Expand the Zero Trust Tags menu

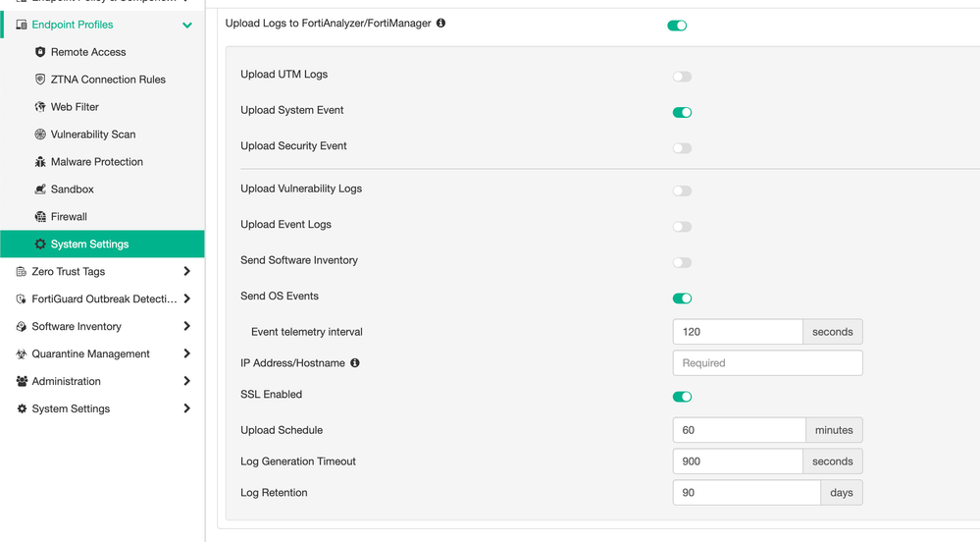point(186,272)
